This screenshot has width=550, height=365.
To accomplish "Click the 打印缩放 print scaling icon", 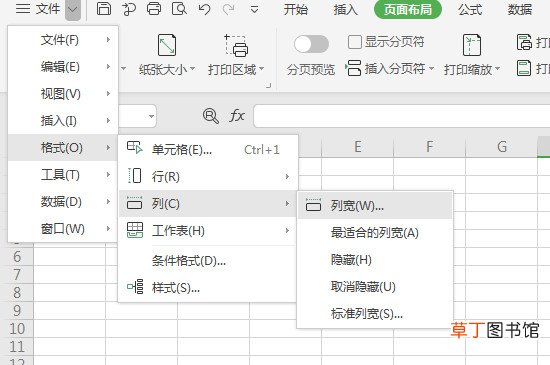I will 471,45.
